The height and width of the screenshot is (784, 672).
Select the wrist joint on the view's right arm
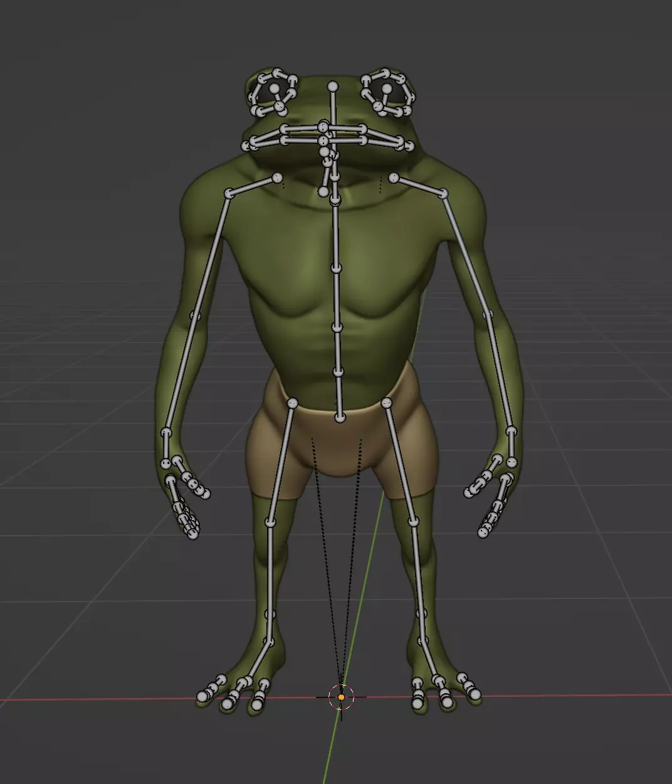pos(512,432)
